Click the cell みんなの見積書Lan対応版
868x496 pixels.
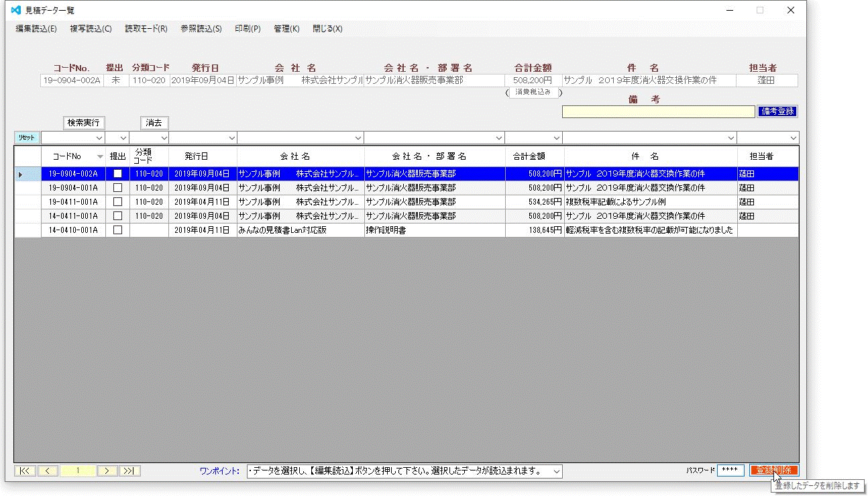click(x=301, y=230)
